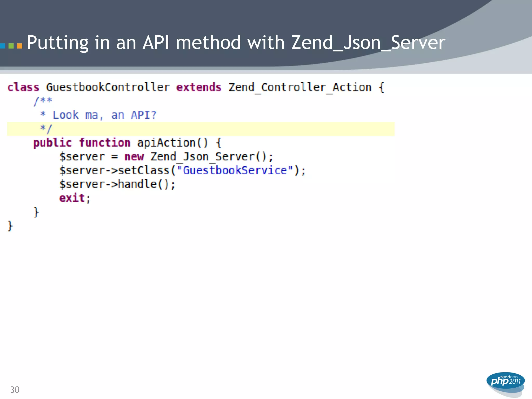Viewport: 532px width, 399px height.
Task: Click the 'Look ma, an API?' comment
Action: [104, 115]
